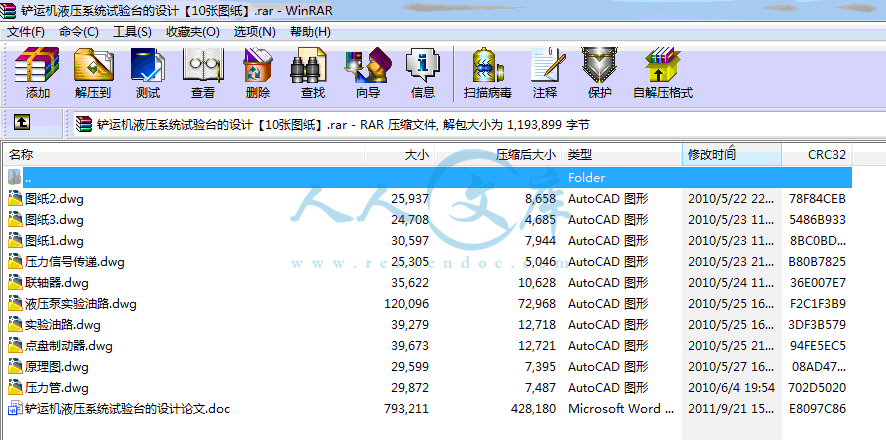The height and width of the screenshot is (440, 886).
Task: Select file 压力信号传递.dwg
Action: (x=75, y=262)
